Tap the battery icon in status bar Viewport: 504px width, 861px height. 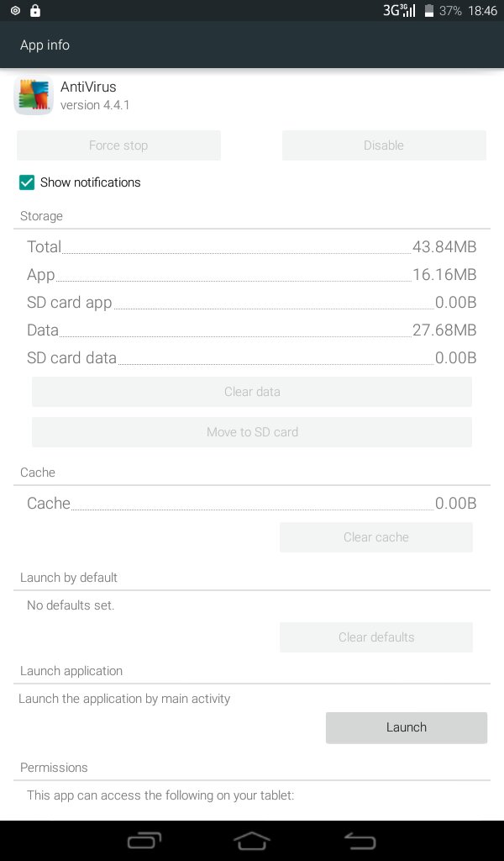click(429, 10)
